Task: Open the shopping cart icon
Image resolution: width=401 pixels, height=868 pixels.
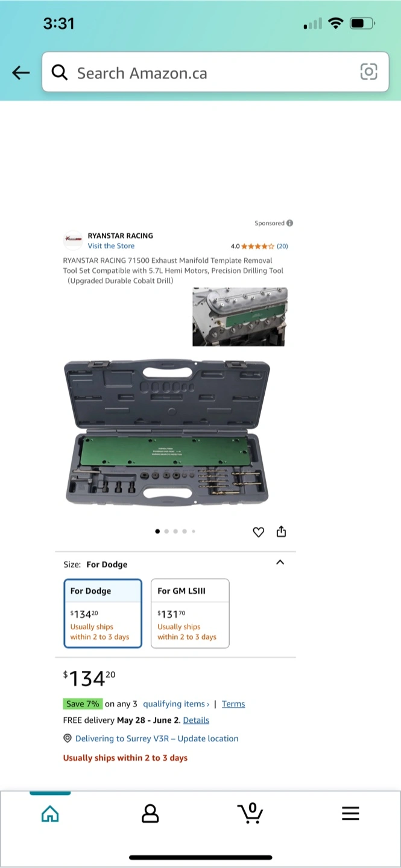Action: point(250,813)
